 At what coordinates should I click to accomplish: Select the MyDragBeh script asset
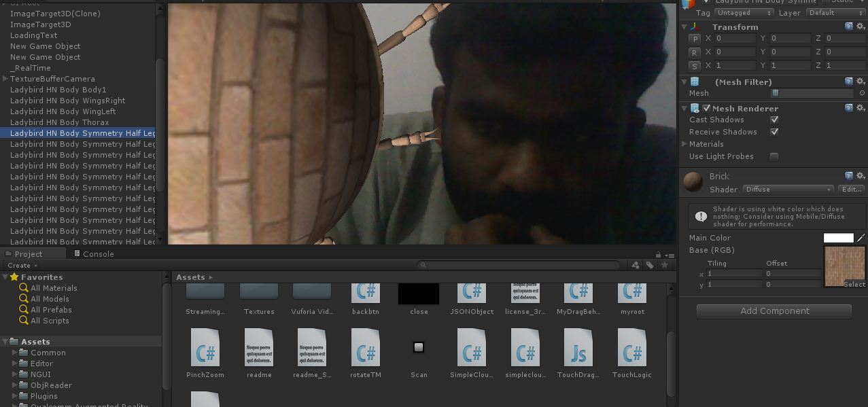(x=578, y=294)
